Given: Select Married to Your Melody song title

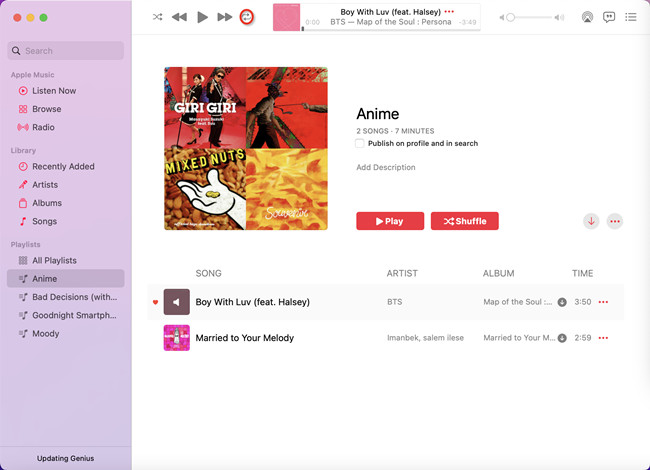Looking at the screenshot, I should (245, 338).
